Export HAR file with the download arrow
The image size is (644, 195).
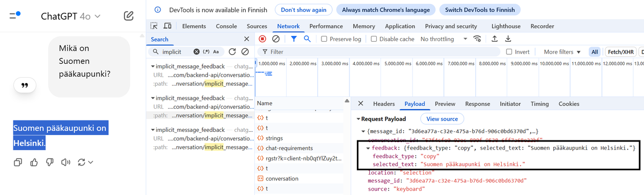coord(508,39)
